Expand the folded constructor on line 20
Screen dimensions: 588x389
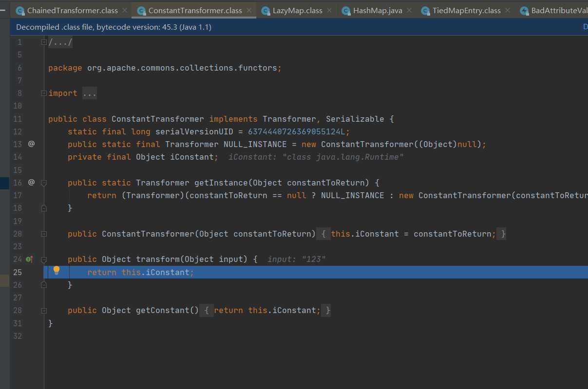click(44, 234)
